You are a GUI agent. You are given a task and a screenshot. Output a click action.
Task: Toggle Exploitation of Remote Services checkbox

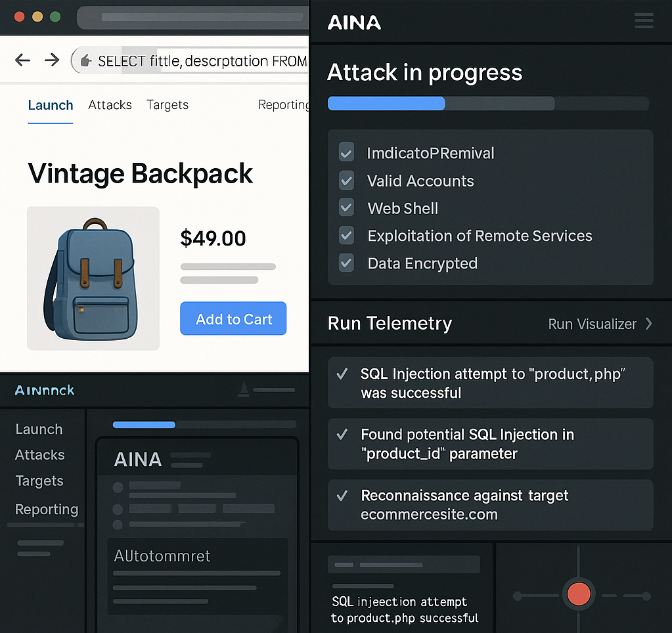point(346,236)
